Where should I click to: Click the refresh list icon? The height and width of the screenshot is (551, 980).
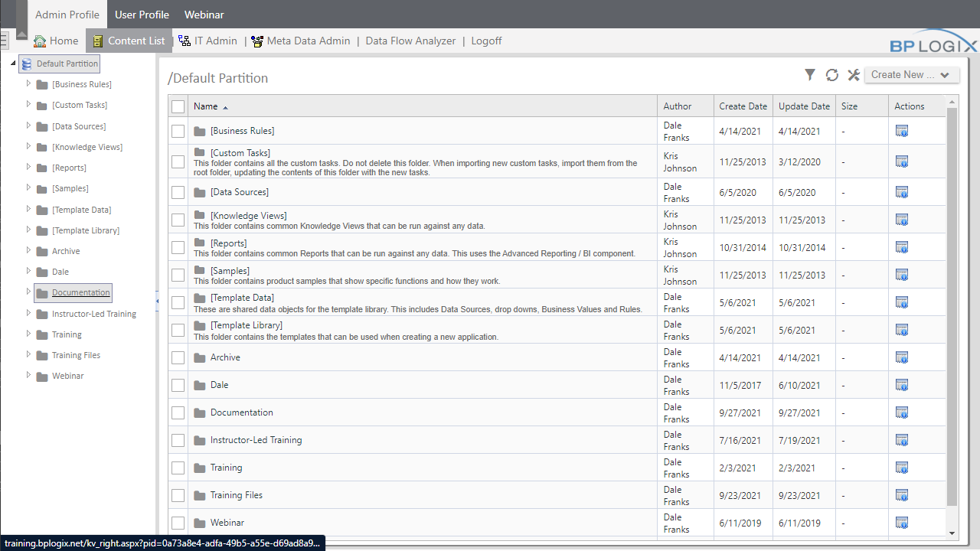point(832,74)
